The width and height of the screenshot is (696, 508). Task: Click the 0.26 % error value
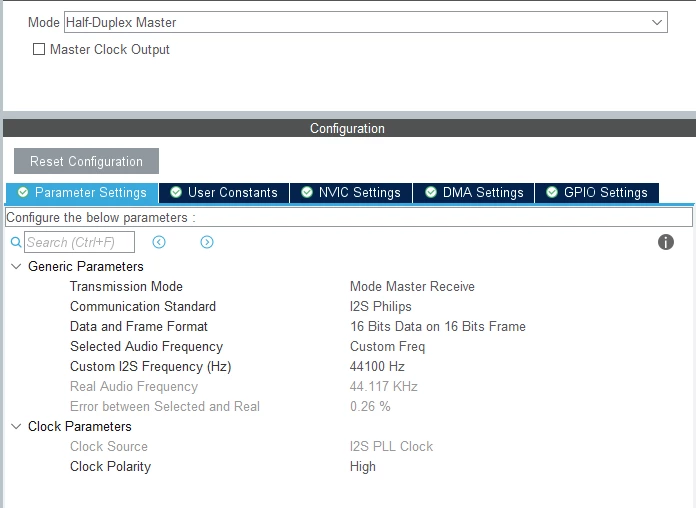pos(370,406)
